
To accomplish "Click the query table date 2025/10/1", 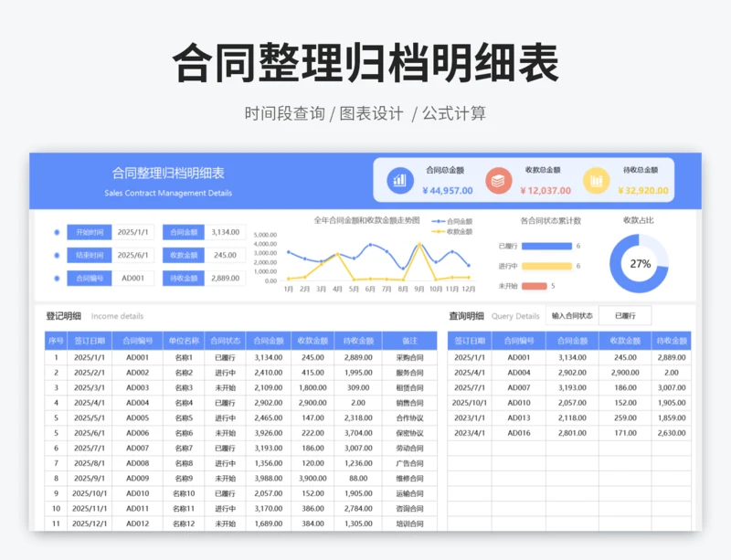I will (x=470, y=403).
